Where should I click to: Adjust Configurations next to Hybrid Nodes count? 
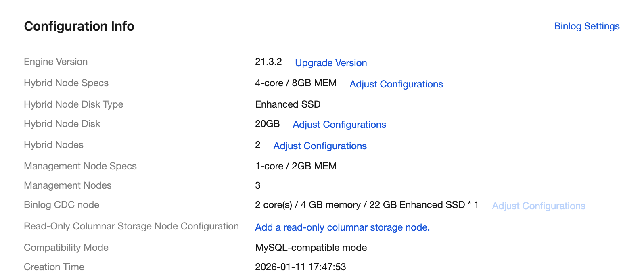[x=320, y=146]
